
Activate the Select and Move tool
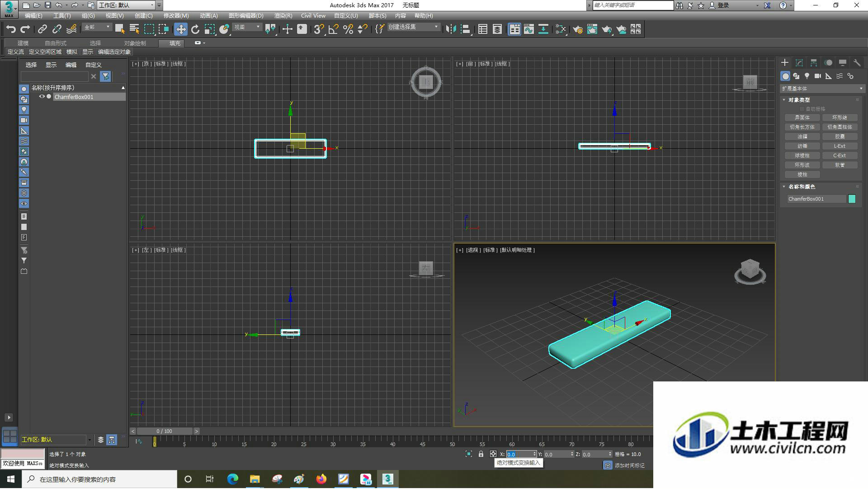pos(181,29)
